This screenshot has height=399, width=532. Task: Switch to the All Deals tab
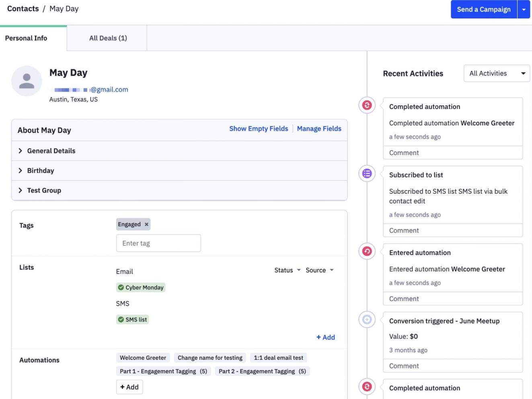click(x=107, y=38)
